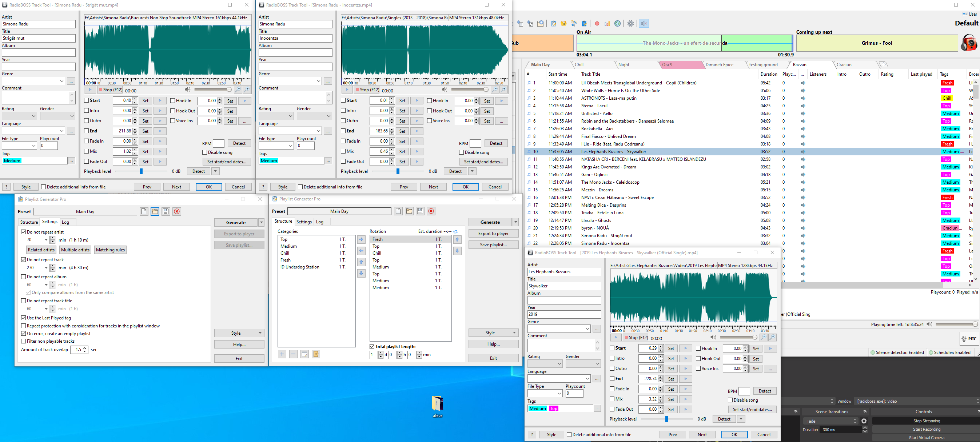
Task: Open the music library folder icon
Action: coord(563,24)
